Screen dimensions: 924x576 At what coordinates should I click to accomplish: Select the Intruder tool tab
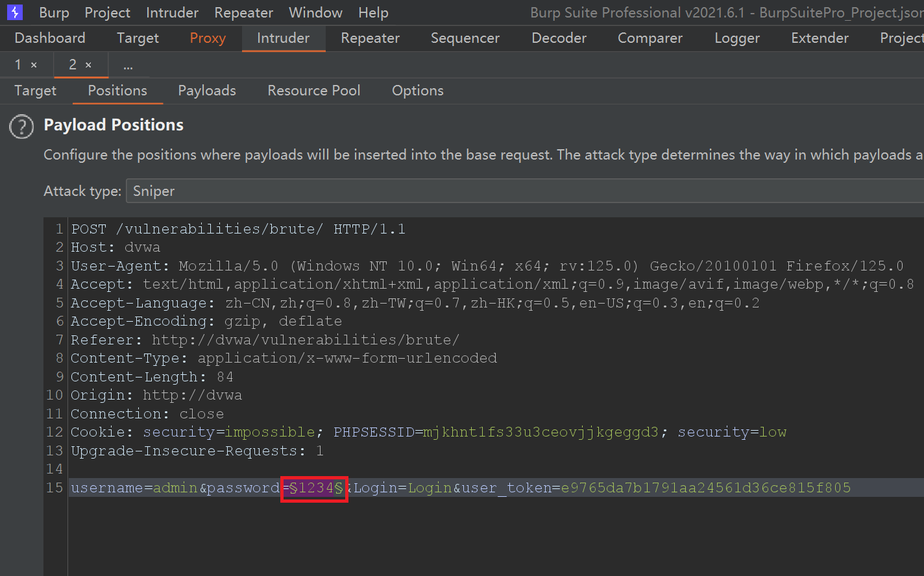284,38
